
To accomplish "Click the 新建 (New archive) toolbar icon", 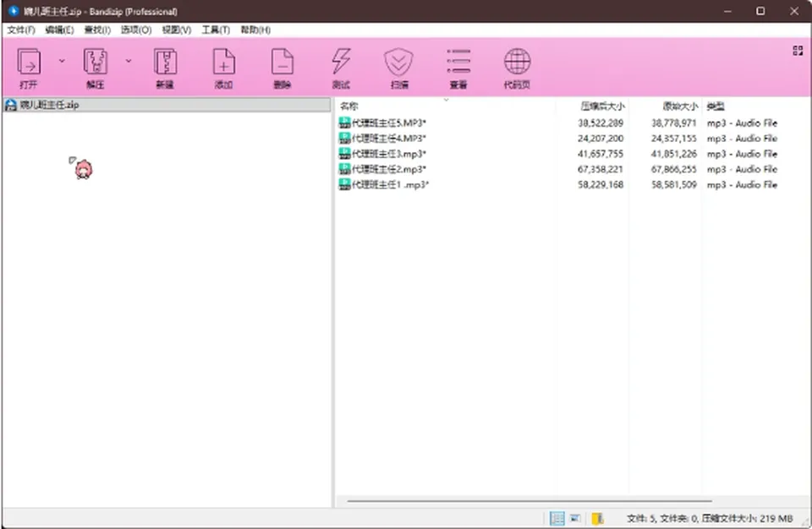I will (165, 62).
